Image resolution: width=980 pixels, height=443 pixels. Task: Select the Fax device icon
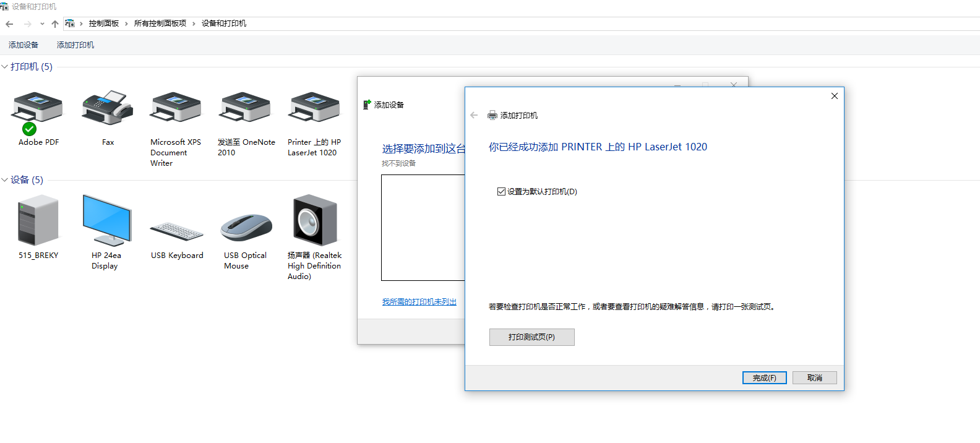point(107,107)
